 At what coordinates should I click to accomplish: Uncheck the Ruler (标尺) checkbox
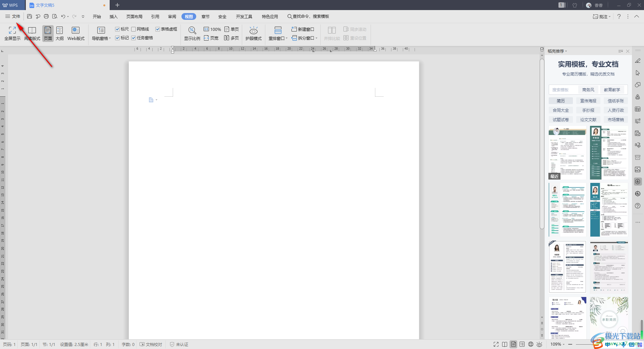click(x=117, y=29)
